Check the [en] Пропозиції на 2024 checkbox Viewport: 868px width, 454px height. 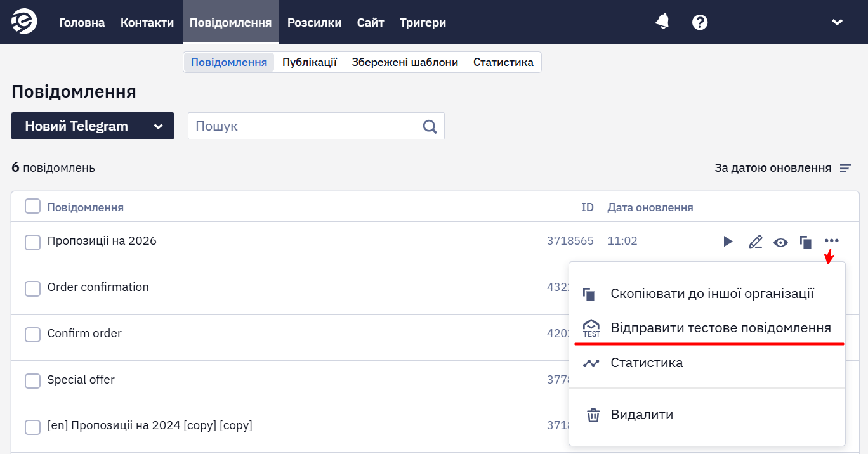(x=32, y=427)
